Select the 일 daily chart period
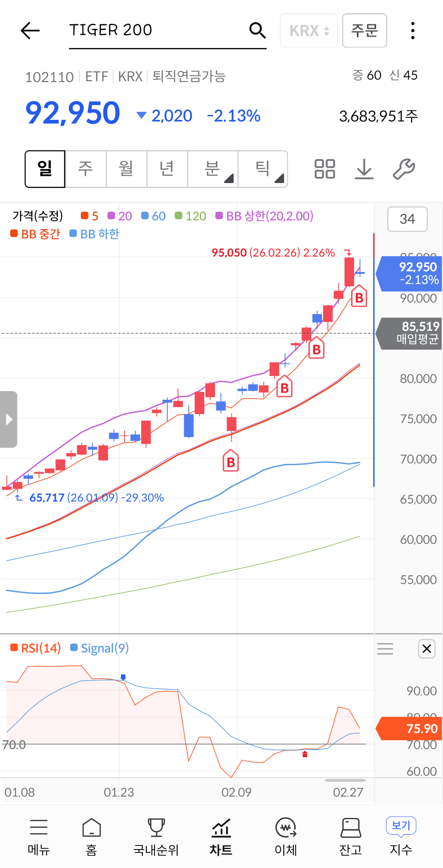443x868 pixels. [x=45, y=169]
